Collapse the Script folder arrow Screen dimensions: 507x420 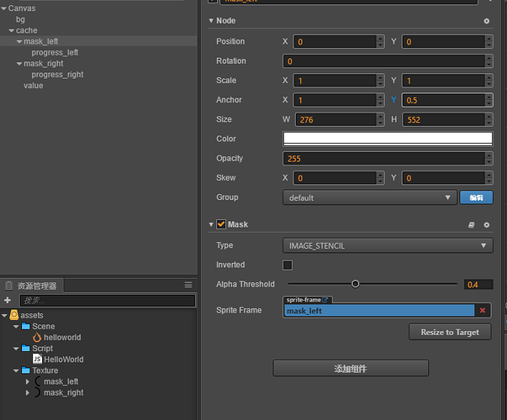coord(16,349)
